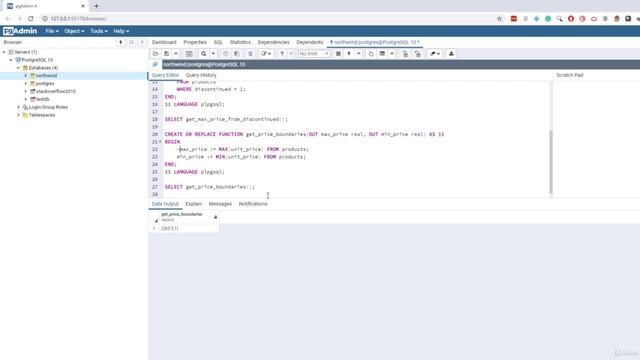640x360 pixels.
Task: Open the Notifications results tab
Action: tap(253, 204)
